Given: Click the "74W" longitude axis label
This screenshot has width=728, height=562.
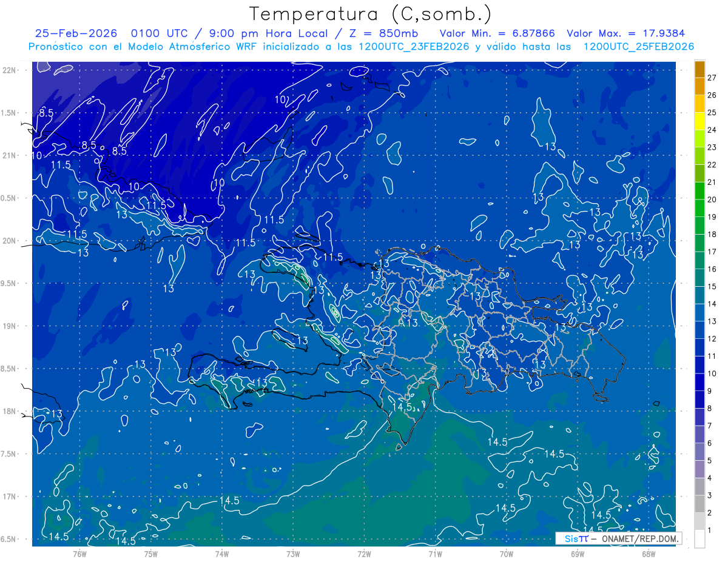Looking at the screenshot, I should 221,554.
